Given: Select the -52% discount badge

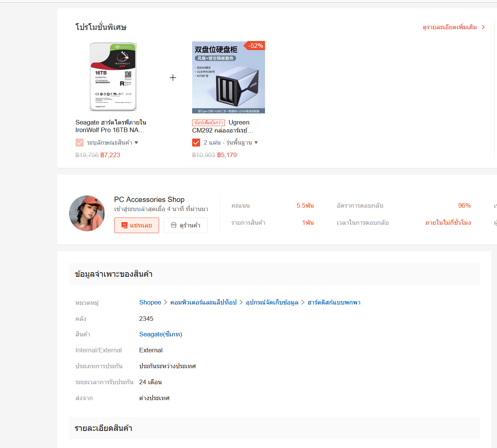Looking at the screenshot, I should (x=255, y=46).
